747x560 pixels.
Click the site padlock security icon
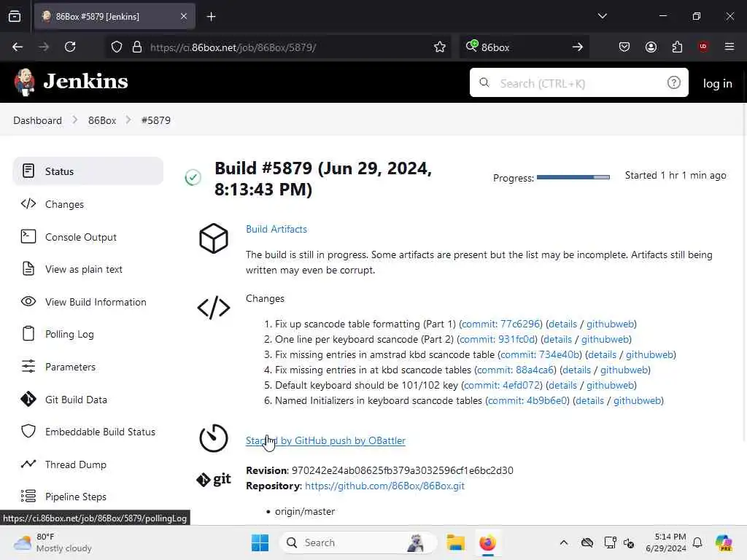click(137, 47)
